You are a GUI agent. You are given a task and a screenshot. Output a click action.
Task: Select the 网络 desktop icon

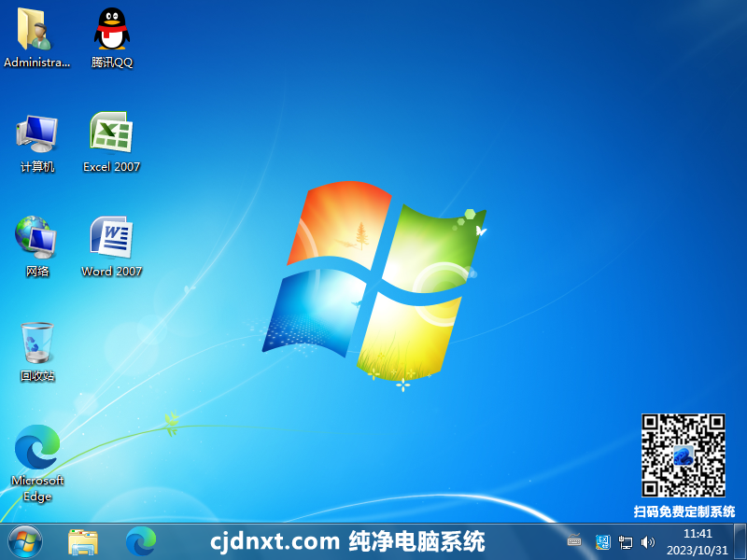pyautogui.click(x=35, y=237)
